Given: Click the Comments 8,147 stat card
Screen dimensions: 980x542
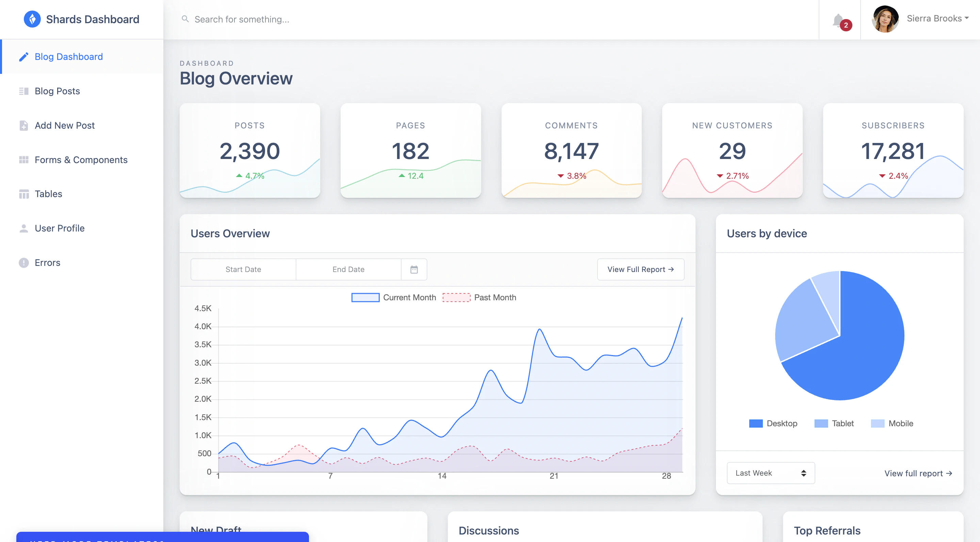Looking at the screenshot, I should coord(571,150).
